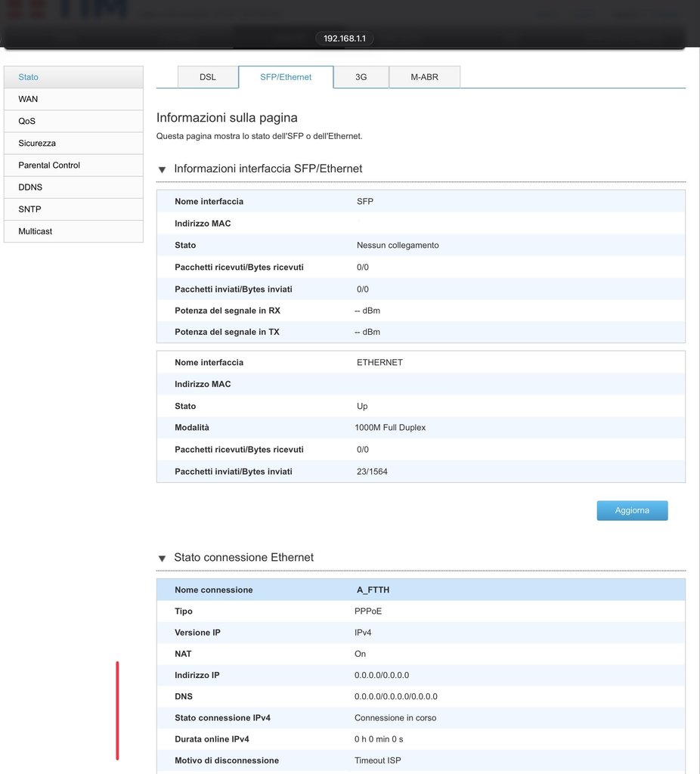Select the Multicast sidebar entry
This screenshot has height=774, width=700.
[x=73, y=231]
